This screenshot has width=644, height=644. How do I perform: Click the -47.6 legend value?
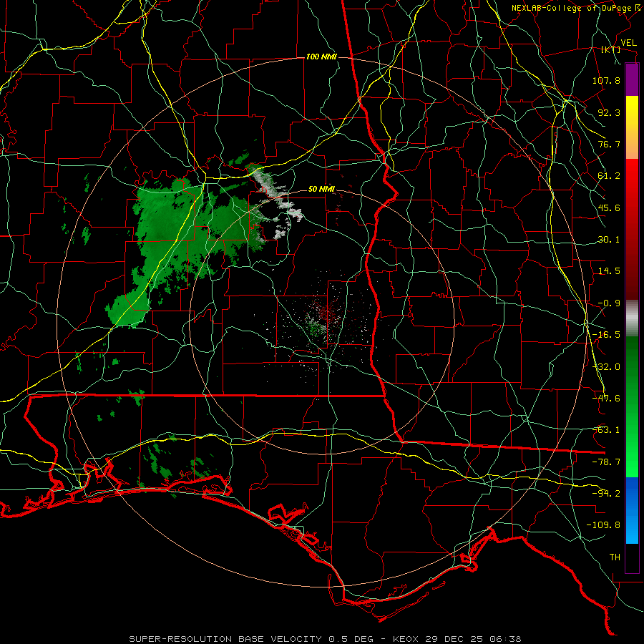pyautogui.click(x=606, y=399)
